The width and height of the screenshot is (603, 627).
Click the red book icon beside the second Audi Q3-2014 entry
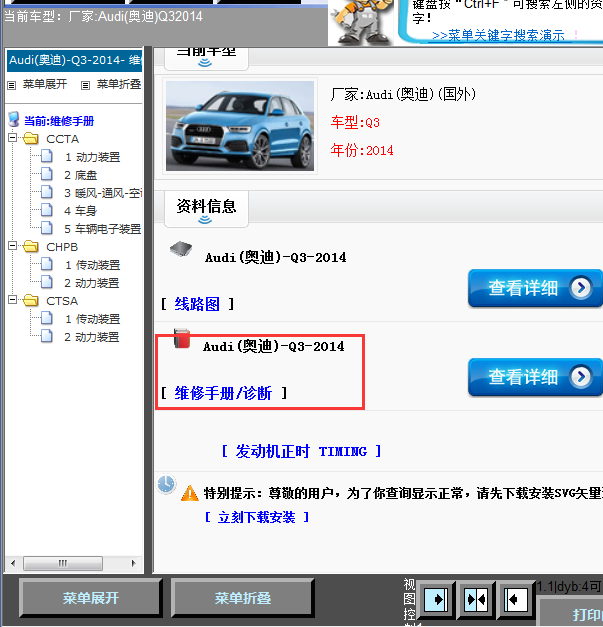[182, 338]
